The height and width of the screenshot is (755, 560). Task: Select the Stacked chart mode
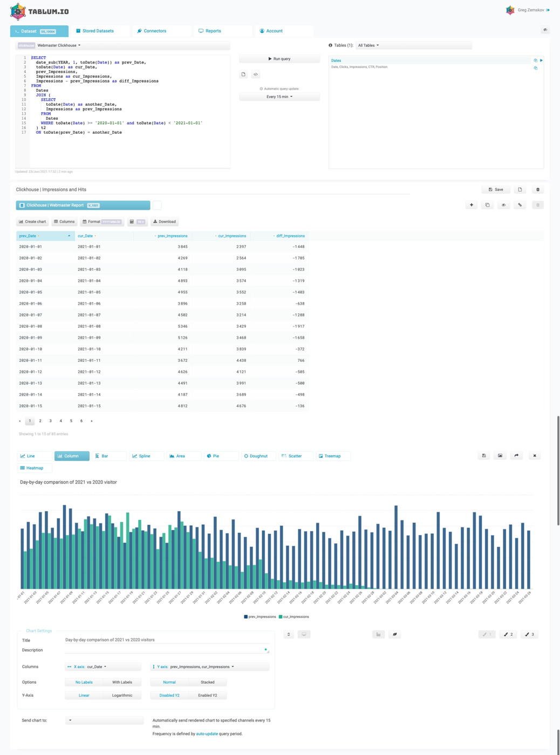[x=208, y=682]
